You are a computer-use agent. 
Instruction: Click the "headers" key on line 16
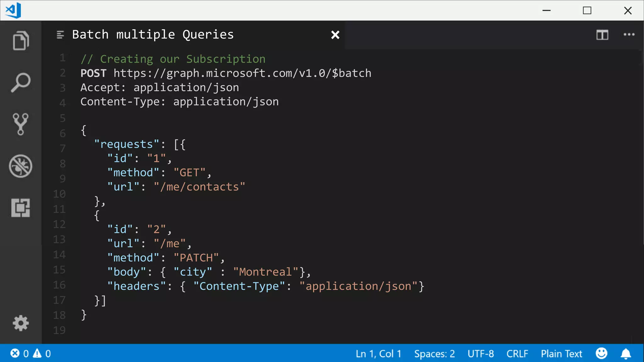[x=136, y=286]
